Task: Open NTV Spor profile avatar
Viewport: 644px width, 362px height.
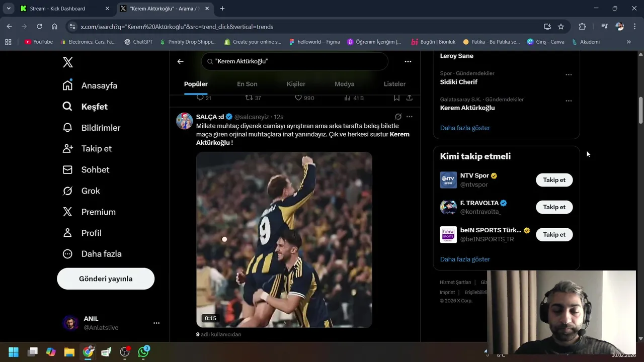Action: point(448,180)
